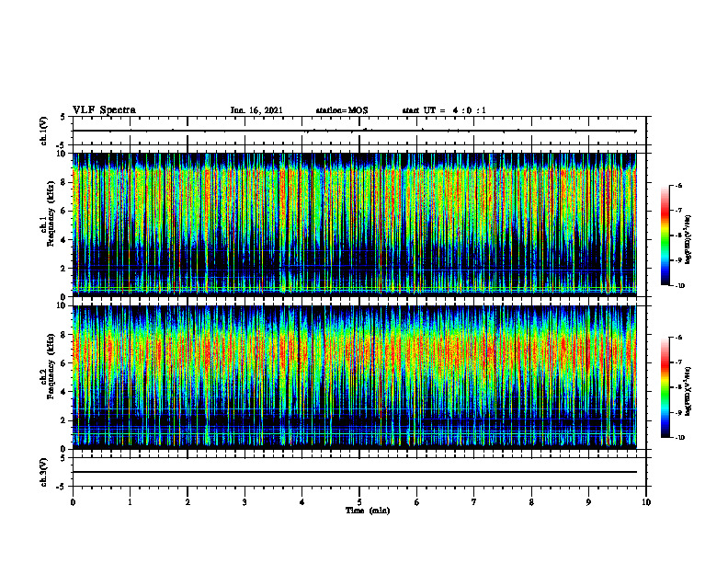Select the 'ch.3(V)' axis label of the bottom panel
Screen dimensions: 728x563
click(44, 472)
